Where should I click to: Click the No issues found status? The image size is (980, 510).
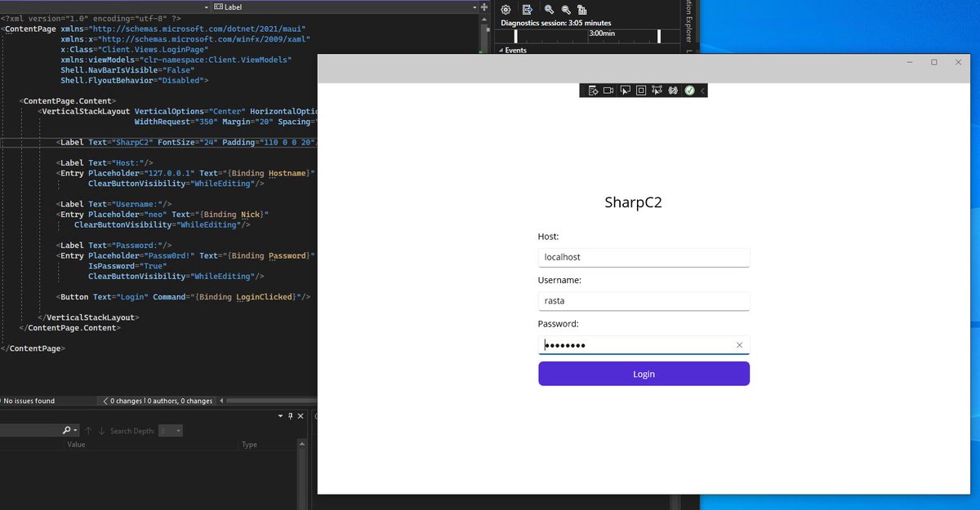pos(29,401)
